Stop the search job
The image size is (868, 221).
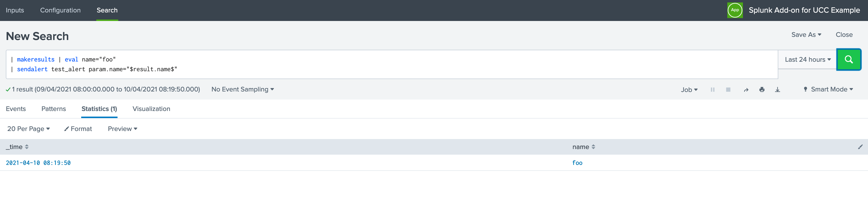tap(728, 90)
